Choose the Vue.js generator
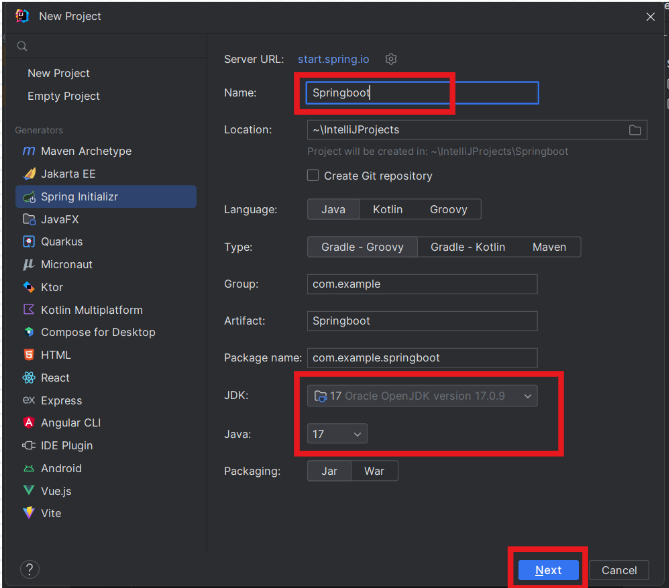 [106, 491]
